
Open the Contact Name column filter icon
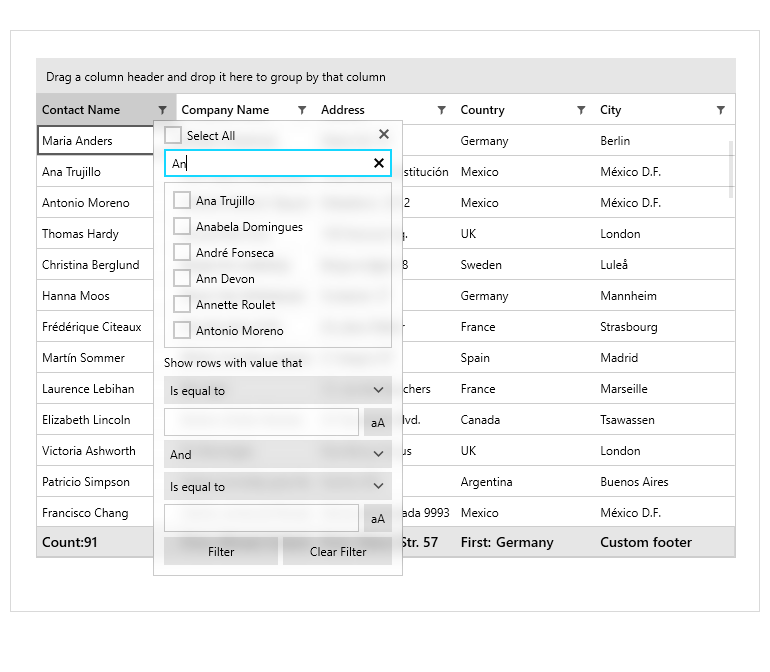(163, 110)
